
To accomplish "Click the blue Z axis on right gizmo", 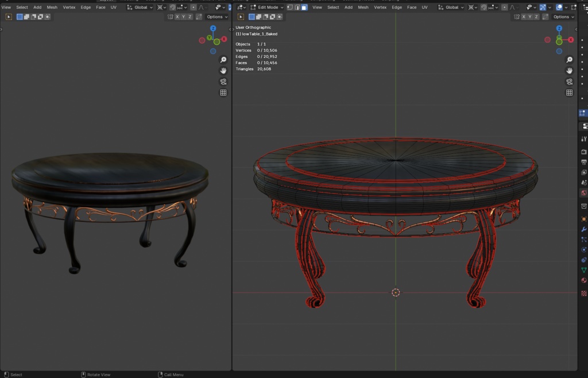I will pos(559,29).
